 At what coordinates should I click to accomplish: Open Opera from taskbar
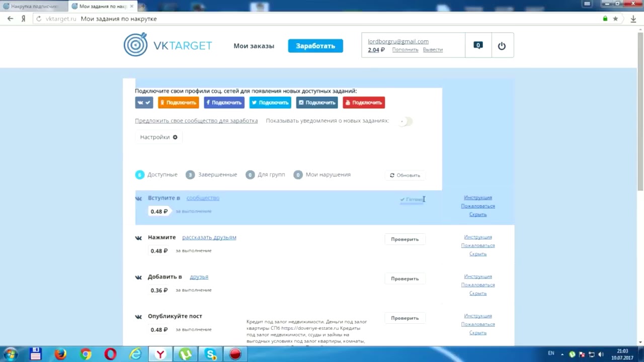tap(110, 354)
